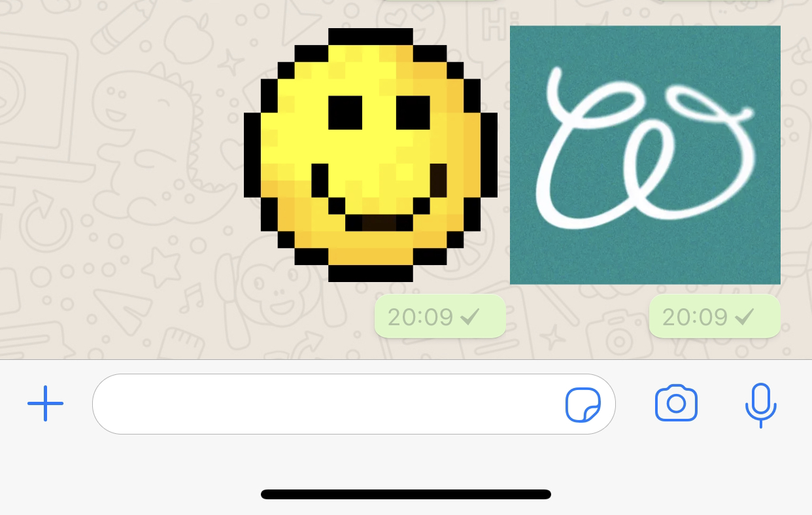Image resolution: width=812 pixels, height=515 pixels.
Task: Open the attachment menu with the plus icon
Action: [x=45, y=404]
